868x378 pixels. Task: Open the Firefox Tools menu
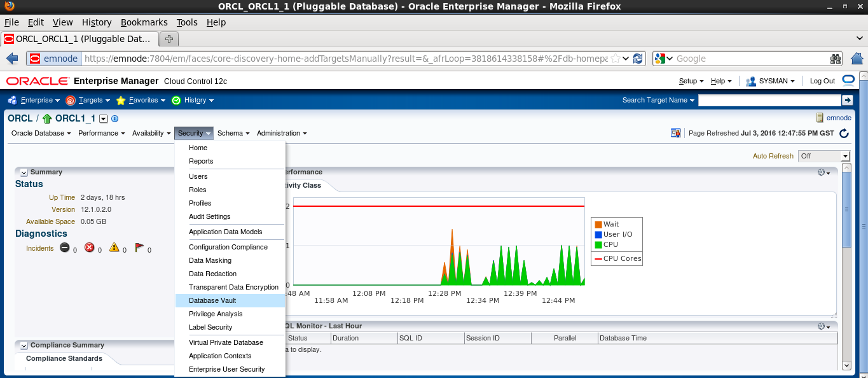(187, 22)
